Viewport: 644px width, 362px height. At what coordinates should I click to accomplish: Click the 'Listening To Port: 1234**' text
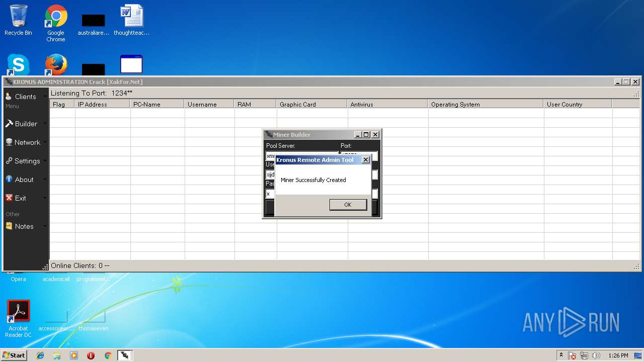tap(92, 93)
